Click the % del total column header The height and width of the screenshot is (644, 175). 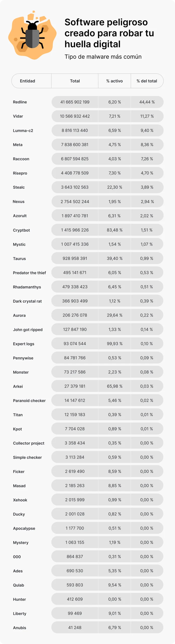(x=147, y=81)
